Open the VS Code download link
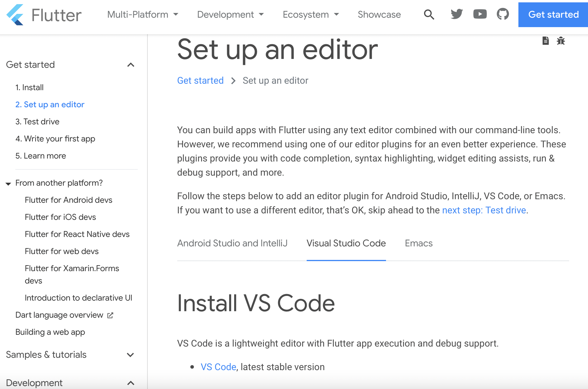Screen dimensions: 588x389 (218, 367)
